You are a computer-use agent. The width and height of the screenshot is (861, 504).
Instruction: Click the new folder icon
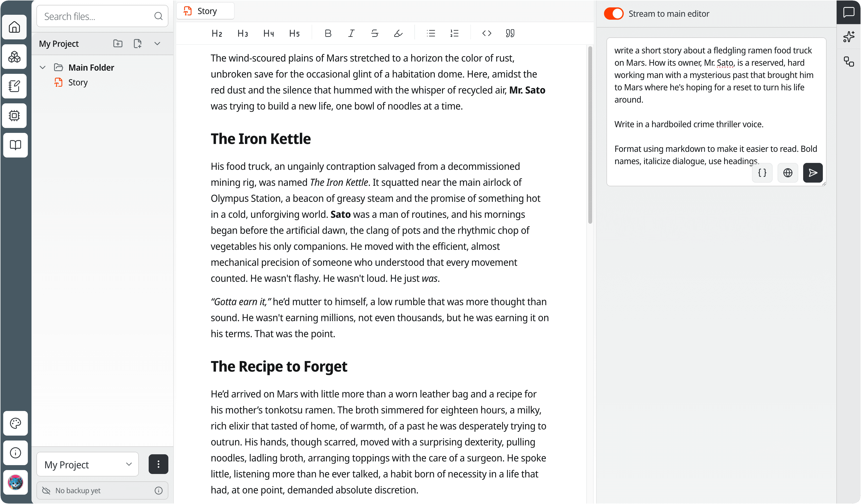click(118, 43)
